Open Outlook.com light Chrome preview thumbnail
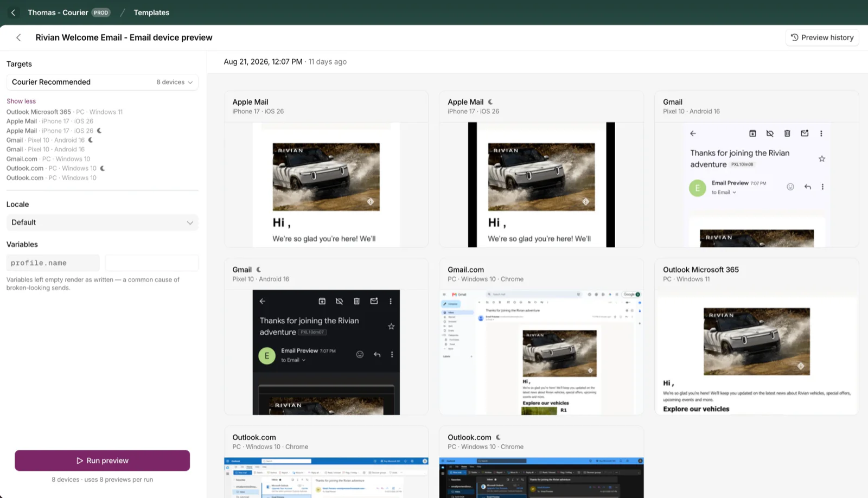 pyautogui.click(x=326, y=477)
